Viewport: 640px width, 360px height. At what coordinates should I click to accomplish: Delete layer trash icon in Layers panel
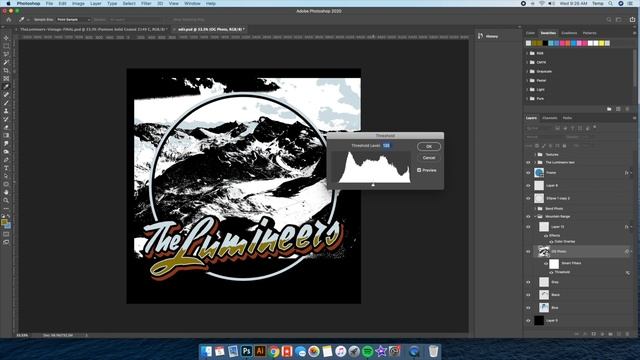coord(627,334)
